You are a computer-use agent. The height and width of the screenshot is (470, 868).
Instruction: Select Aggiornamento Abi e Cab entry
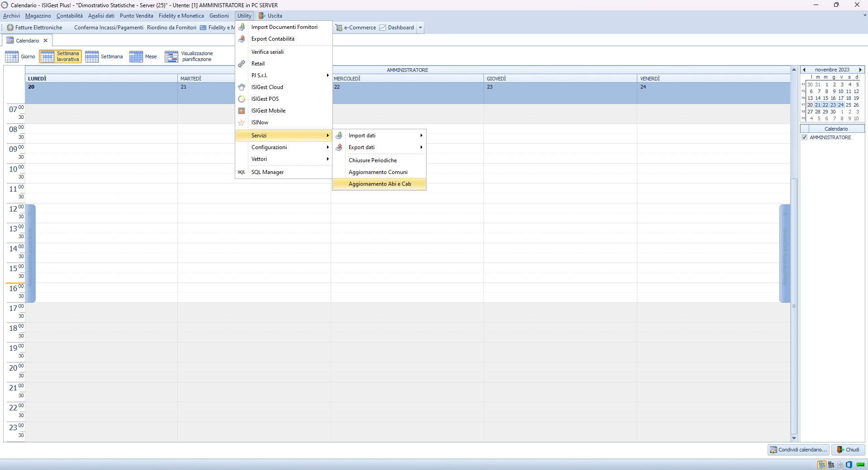(x=379, y=184)
